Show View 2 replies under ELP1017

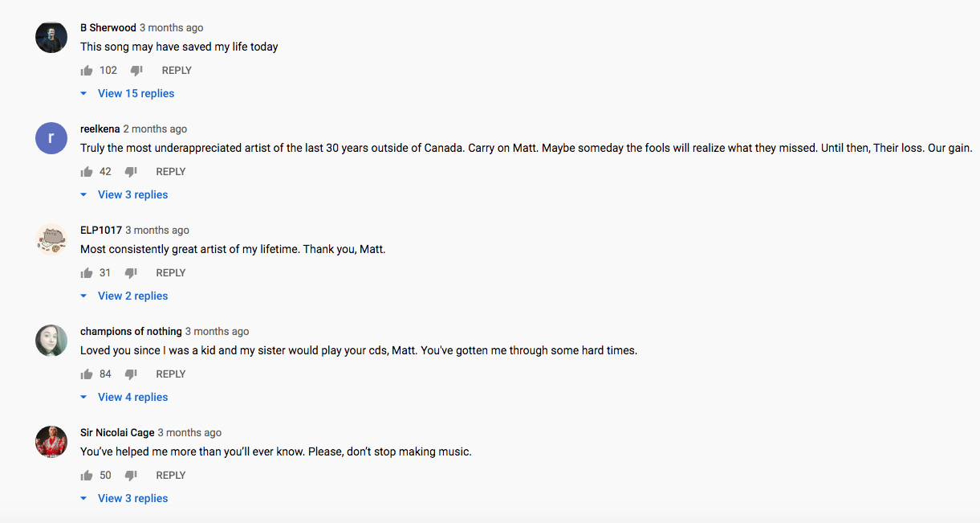(124, 296)
